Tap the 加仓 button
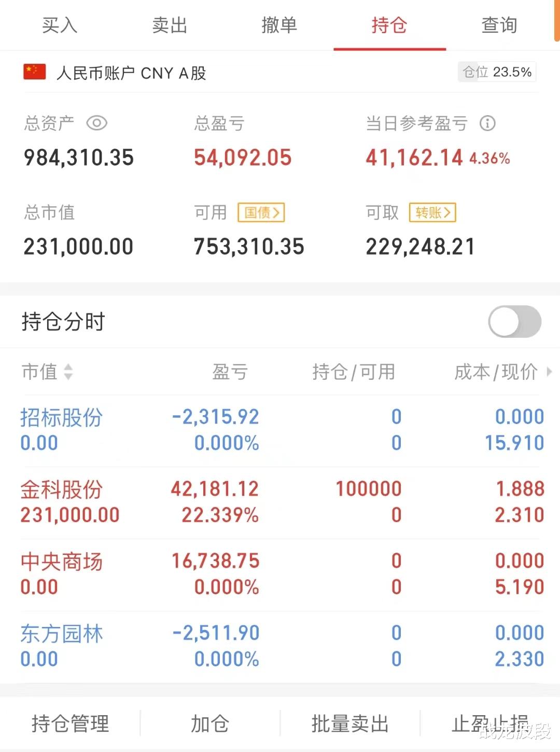 tap(210, 723)
